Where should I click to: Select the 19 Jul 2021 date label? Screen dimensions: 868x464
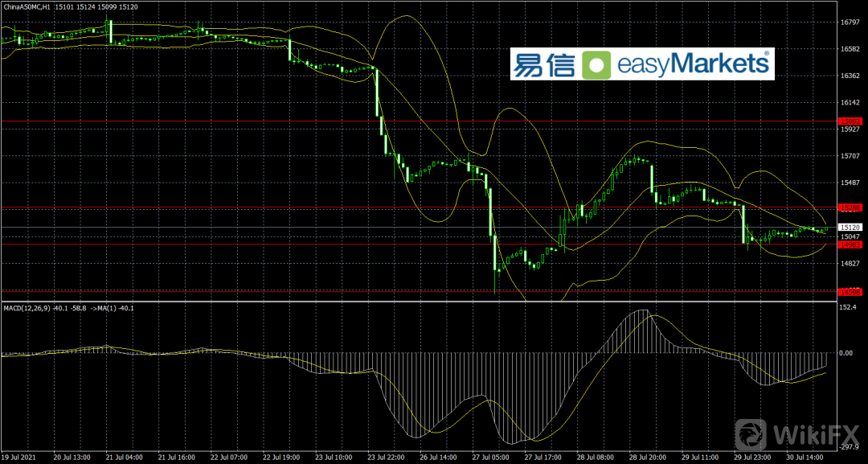20,457
